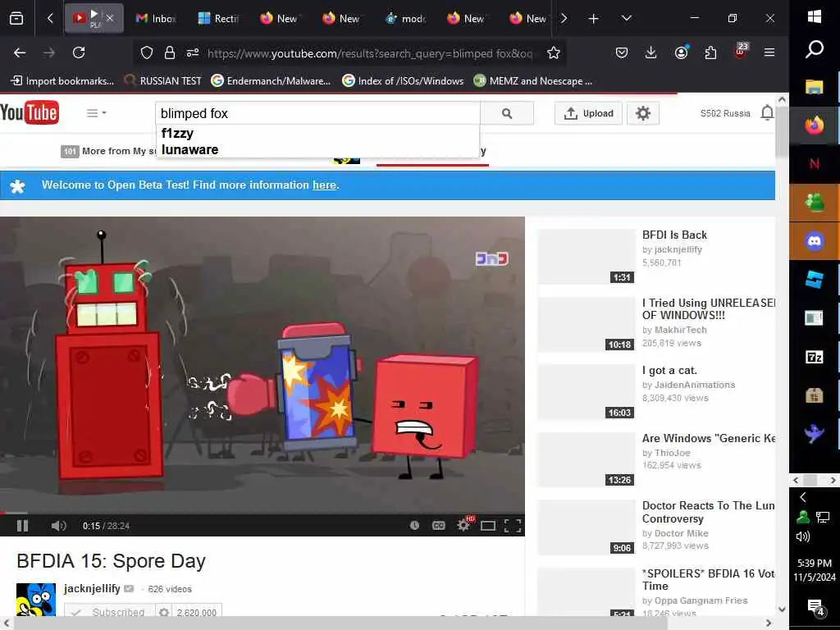Open the 'Doctor Reacts To The Lun' video

(708, 512)
